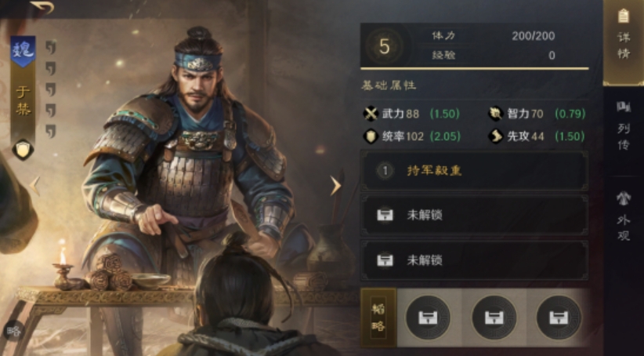Viewport: 644px width, 356px height.
Task: Click the level 5 circular badge
Action: coord(384,46)
